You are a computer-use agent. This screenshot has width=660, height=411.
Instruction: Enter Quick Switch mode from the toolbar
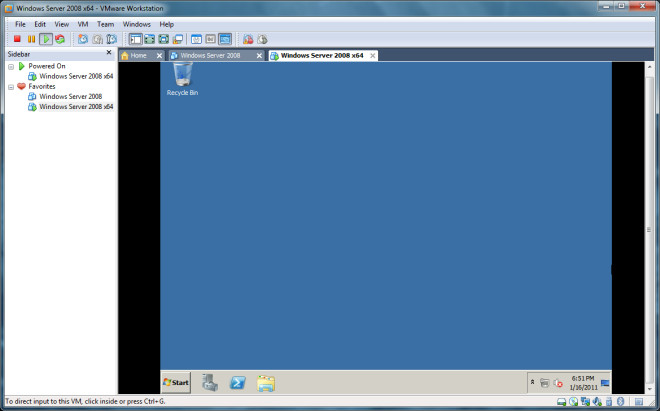pyautogui.click(x=149, y=39)
